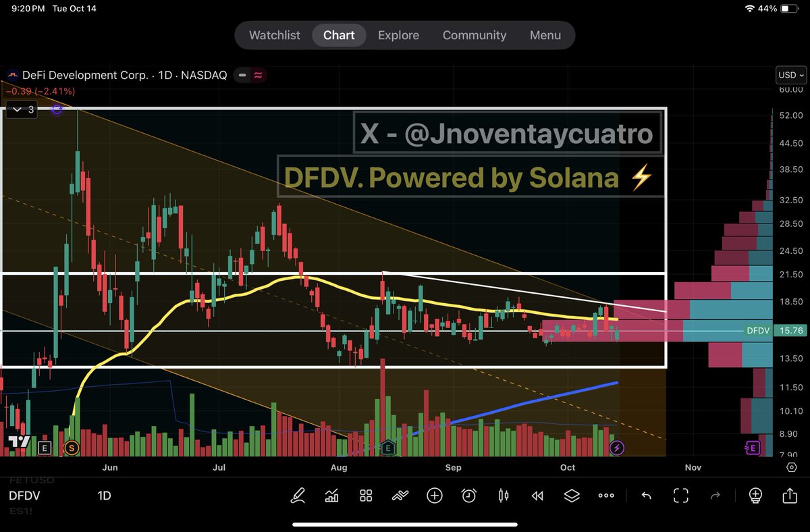Tap the 32.50 price scale label
The width and height of the screenshot is (810, 532).
790,201
